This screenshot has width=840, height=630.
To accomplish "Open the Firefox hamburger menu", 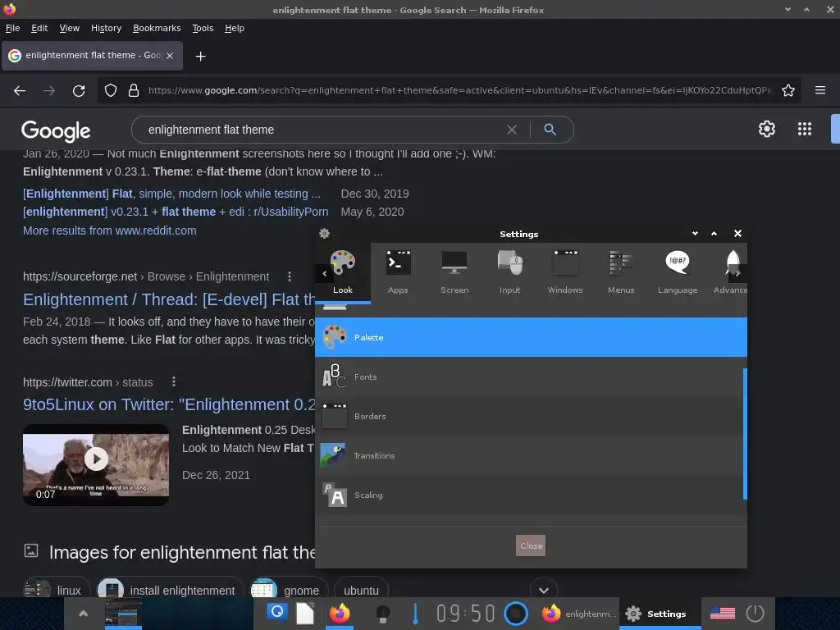I will pyautogui.click(x=820, y=90).
